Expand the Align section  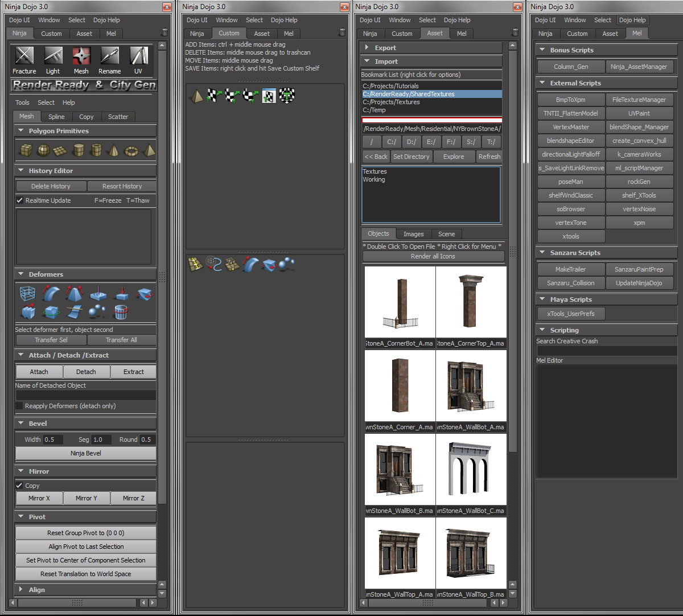[x=85, y=590]
